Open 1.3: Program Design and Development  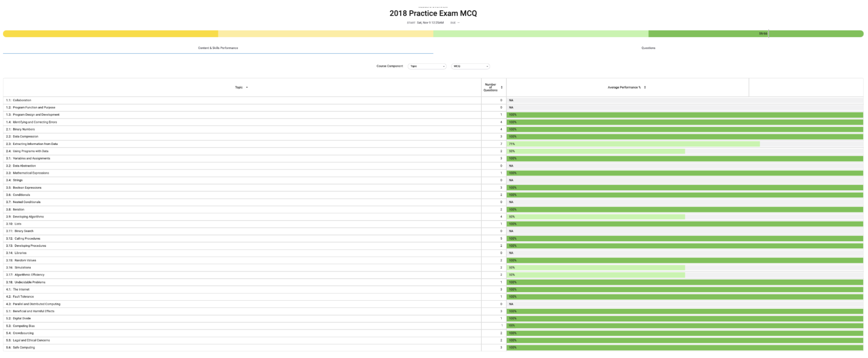click(32, 115)
